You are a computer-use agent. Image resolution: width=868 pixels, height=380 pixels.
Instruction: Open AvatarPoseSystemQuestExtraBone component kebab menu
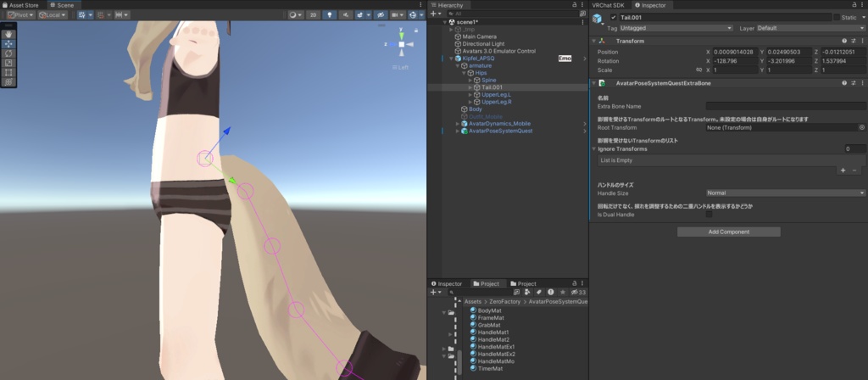[862, 83]
